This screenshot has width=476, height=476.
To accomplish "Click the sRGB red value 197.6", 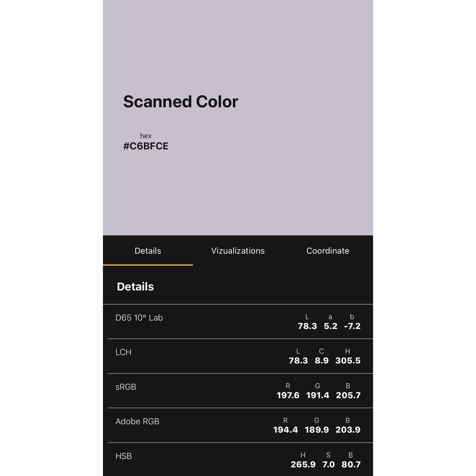I will (288, 395).
